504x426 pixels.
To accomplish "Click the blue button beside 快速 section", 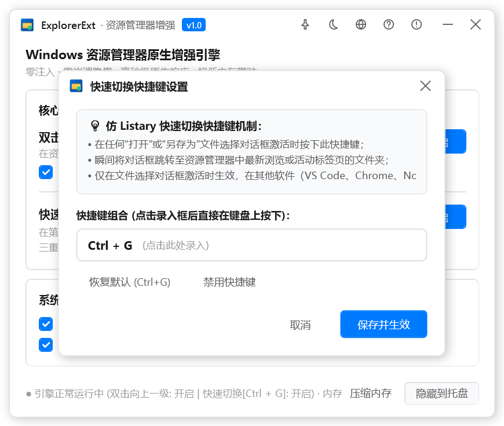I will point(455,217).
